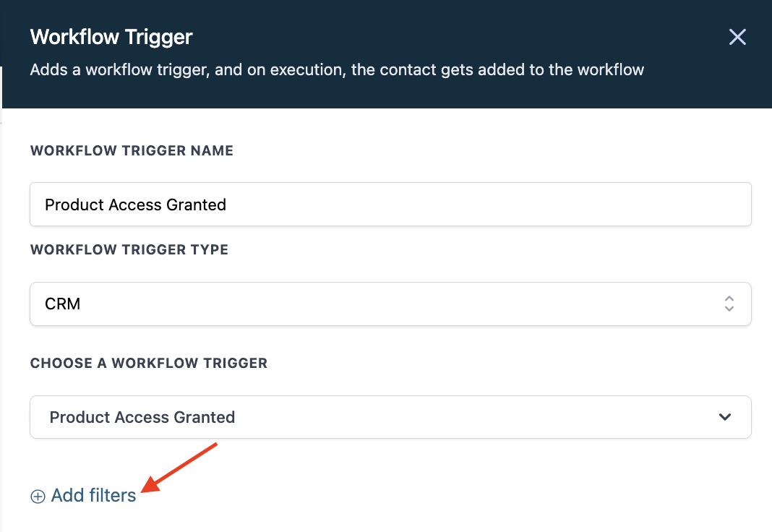Click the Choose a Workflow Trigger label
Image resolution: width=772 pixels, height=532 pixels.
coord(149,363)
